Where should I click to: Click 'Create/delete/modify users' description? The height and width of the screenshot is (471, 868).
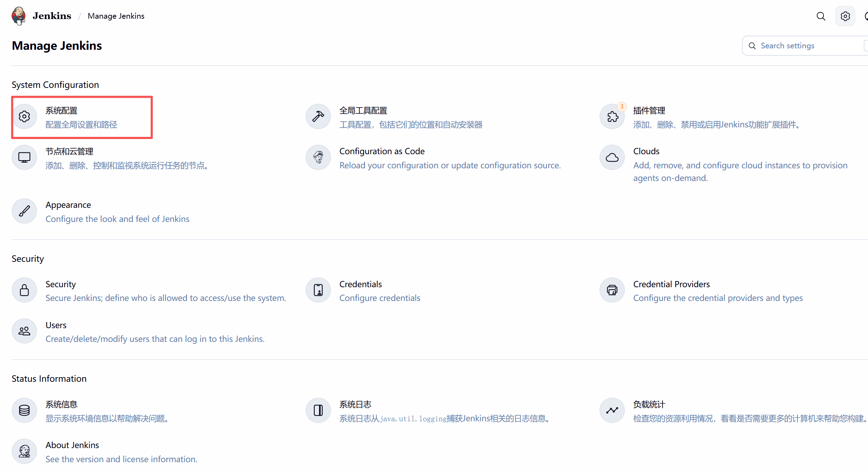[x=155, y=339]
